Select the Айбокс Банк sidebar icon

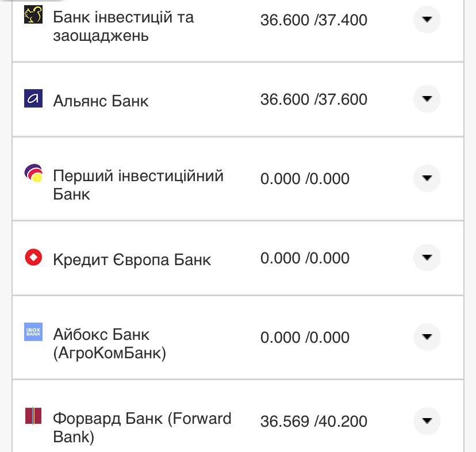tap(33, 332)
